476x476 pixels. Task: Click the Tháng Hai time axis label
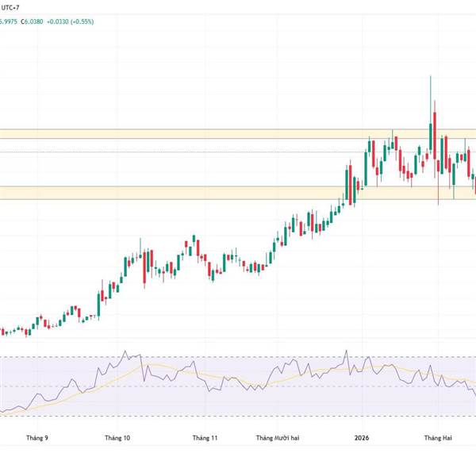(438, 438)
